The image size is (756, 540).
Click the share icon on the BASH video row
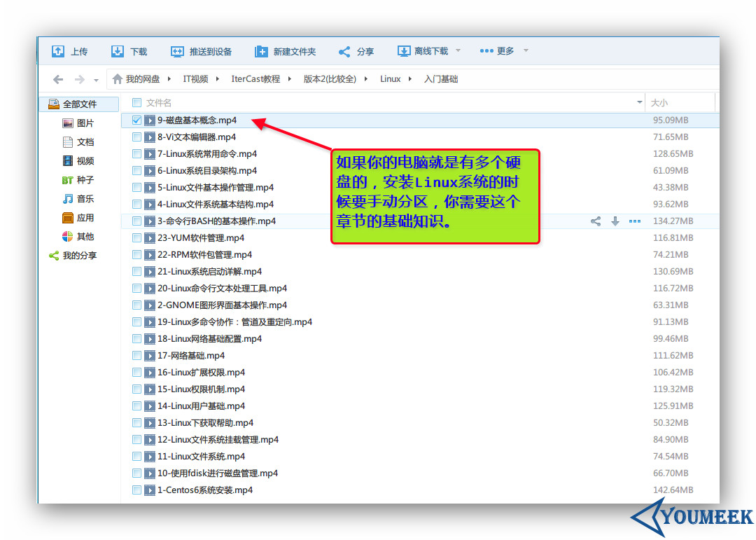tap(596, 221)
